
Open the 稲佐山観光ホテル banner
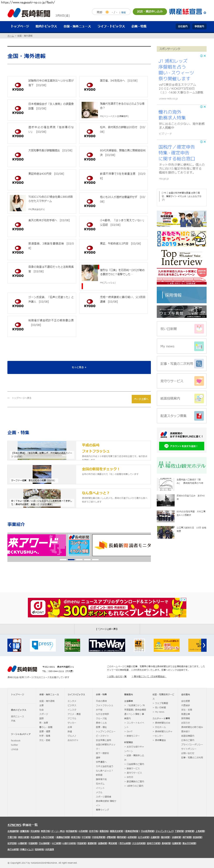181,465
